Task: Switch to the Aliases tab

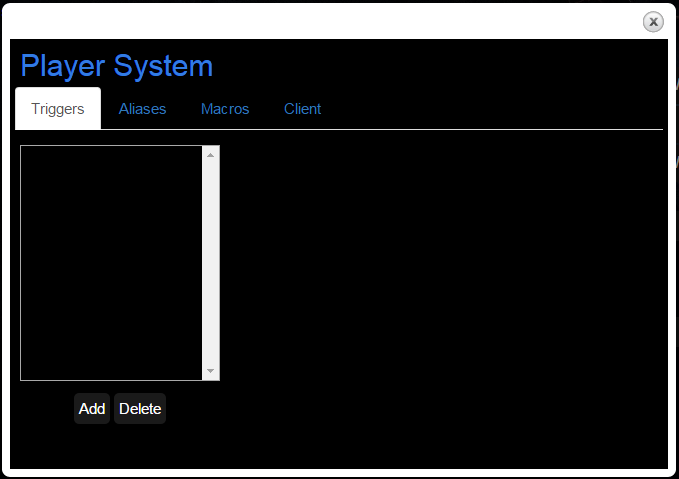Action: tap(142, 109)
